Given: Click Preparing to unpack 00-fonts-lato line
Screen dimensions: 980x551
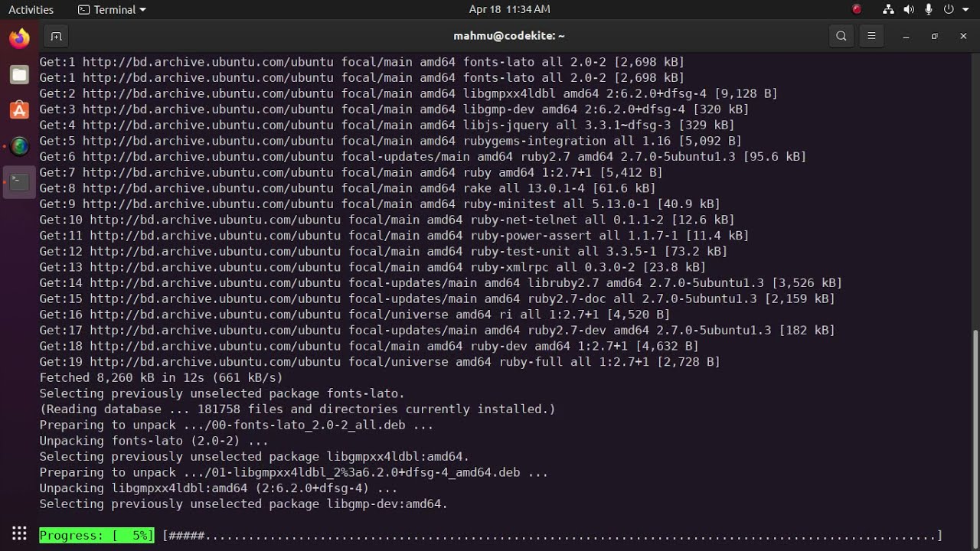Looking at the screenshot, I should 237,425.
